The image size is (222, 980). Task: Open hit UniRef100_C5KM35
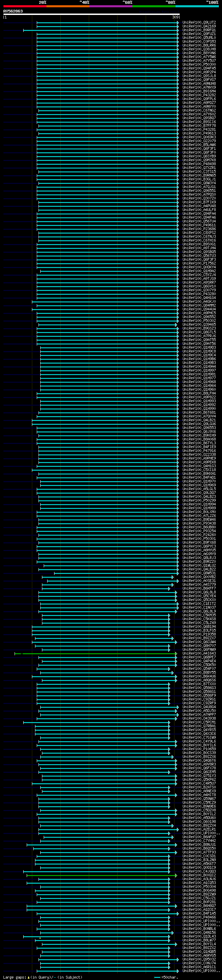click(x=199, y=615)
